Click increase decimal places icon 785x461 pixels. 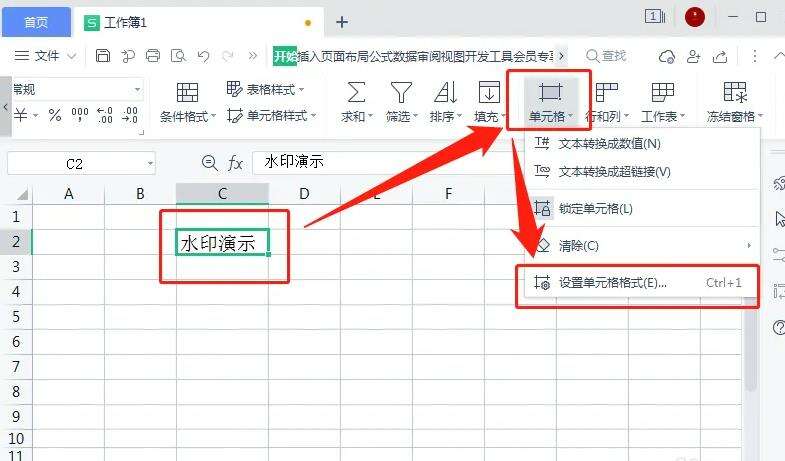click(105, 115)
